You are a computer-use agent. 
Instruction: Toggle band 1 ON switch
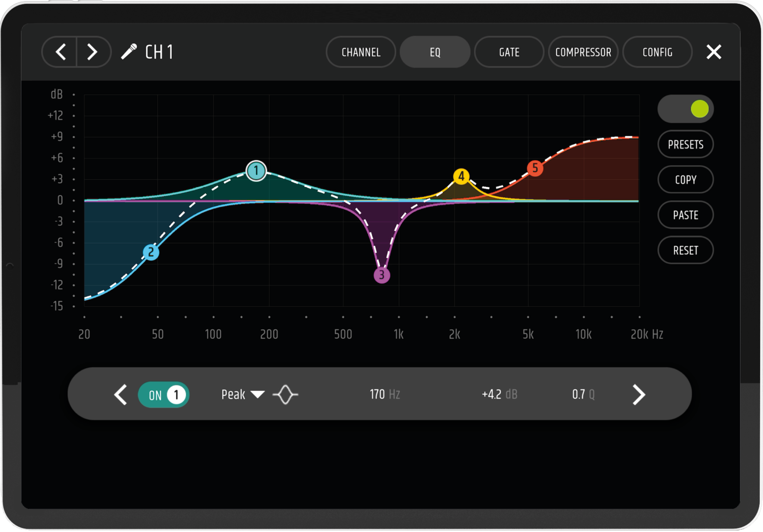coord(164,395)
